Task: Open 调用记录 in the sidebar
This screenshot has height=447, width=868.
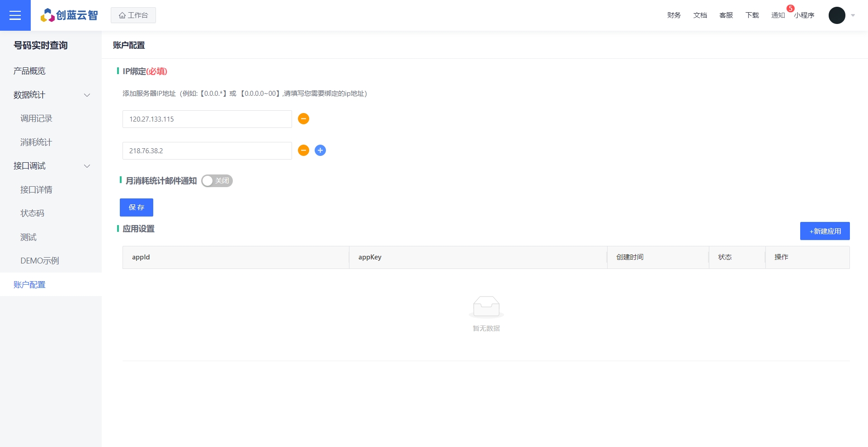Action: [x=36, y=118]
